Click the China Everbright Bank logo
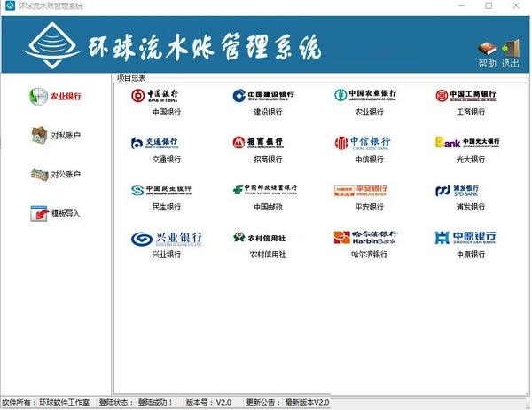 467,142
